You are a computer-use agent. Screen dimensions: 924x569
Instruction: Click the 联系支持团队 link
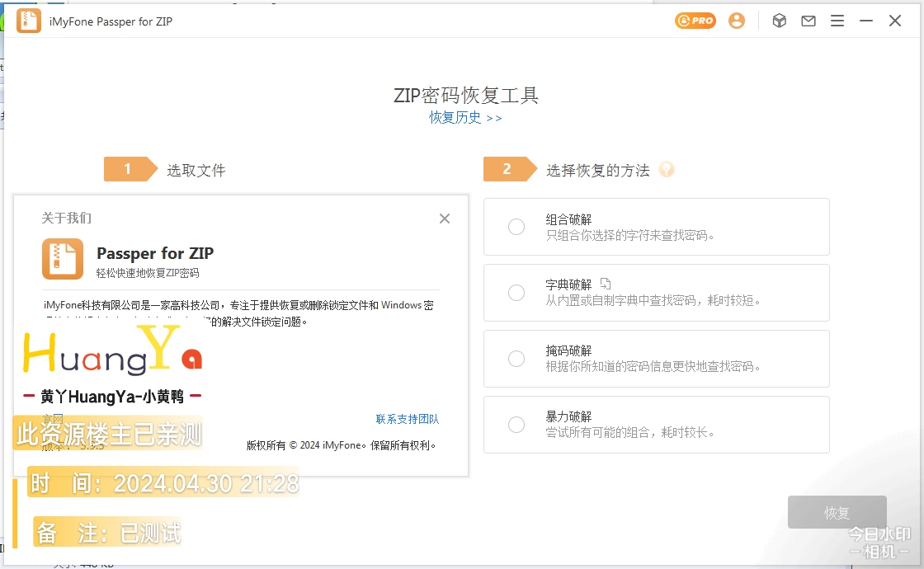(x=408, y=419)
